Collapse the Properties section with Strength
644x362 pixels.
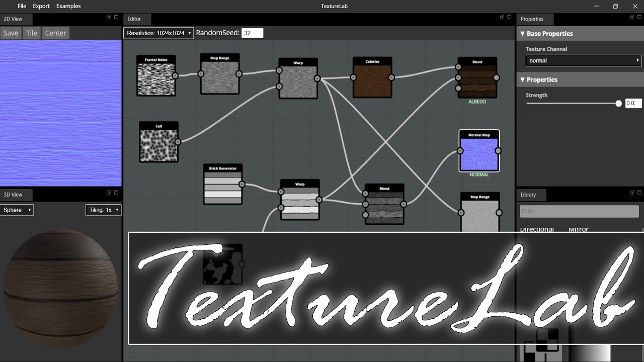[580, 79]
